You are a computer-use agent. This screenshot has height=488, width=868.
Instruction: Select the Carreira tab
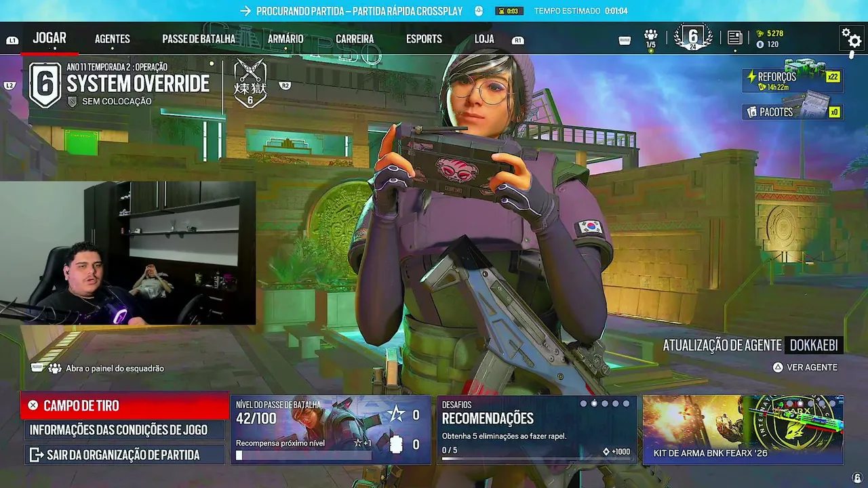[355, 39]
